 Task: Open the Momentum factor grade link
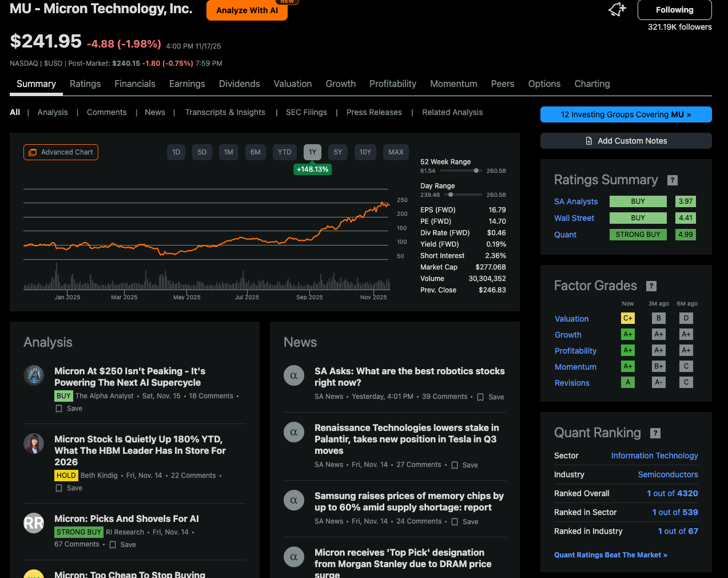point(575,367)
